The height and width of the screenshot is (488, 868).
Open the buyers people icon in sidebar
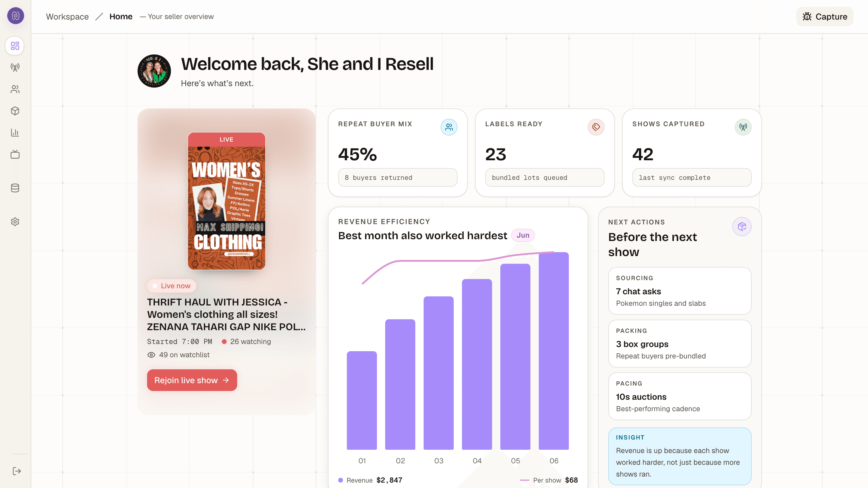15,89
